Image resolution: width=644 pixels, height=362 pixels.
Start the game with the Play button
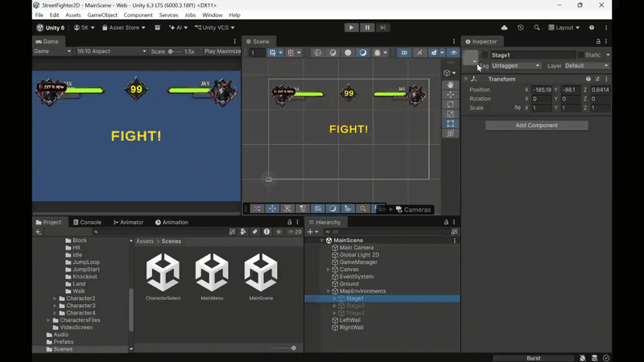(x=351, y=27)
